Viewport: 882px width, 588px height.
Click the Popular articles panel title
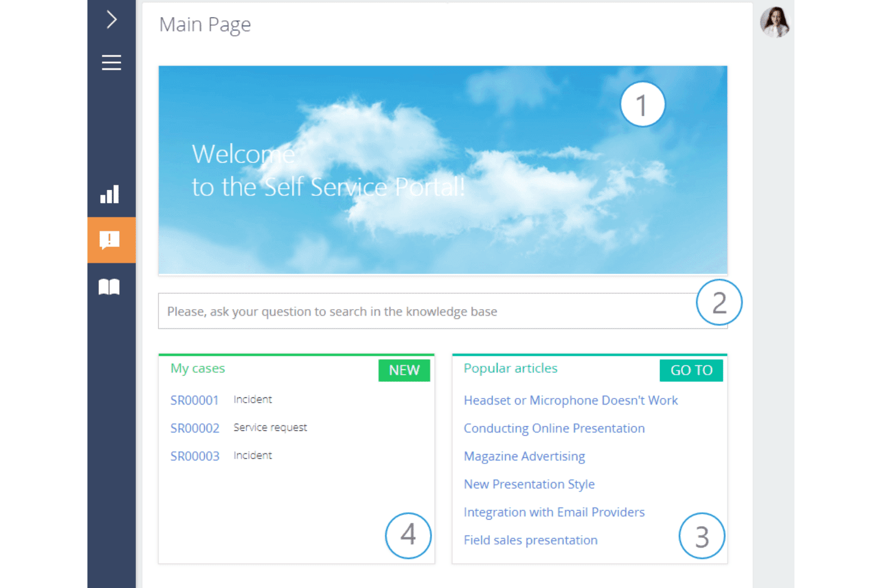(x=511, y=368)
